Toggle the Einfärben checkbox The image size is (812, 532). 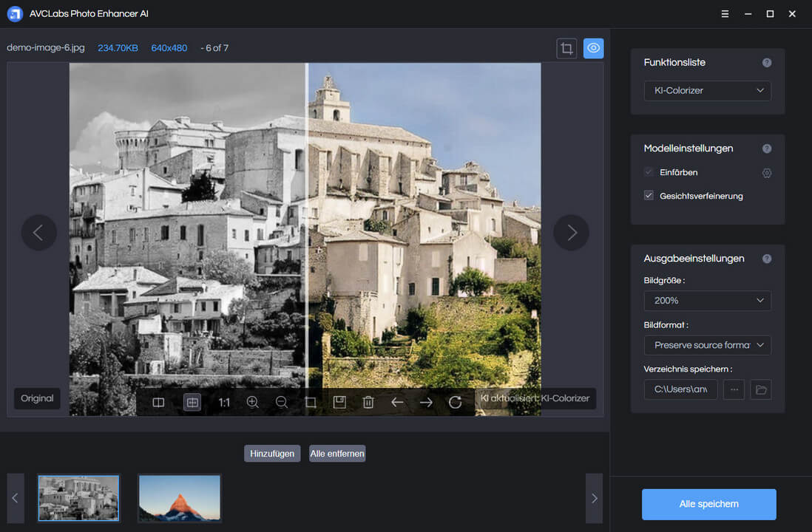click(649, 172)
